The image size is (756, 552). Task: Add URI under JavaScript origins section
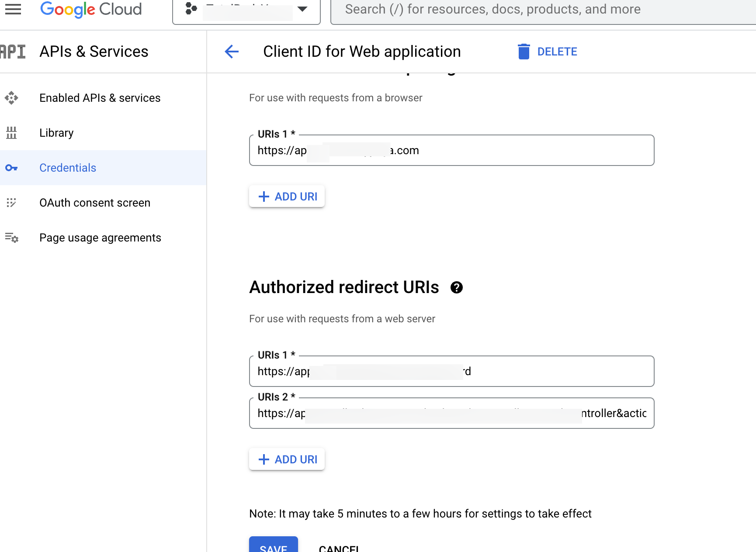click(x=287, y=197)
